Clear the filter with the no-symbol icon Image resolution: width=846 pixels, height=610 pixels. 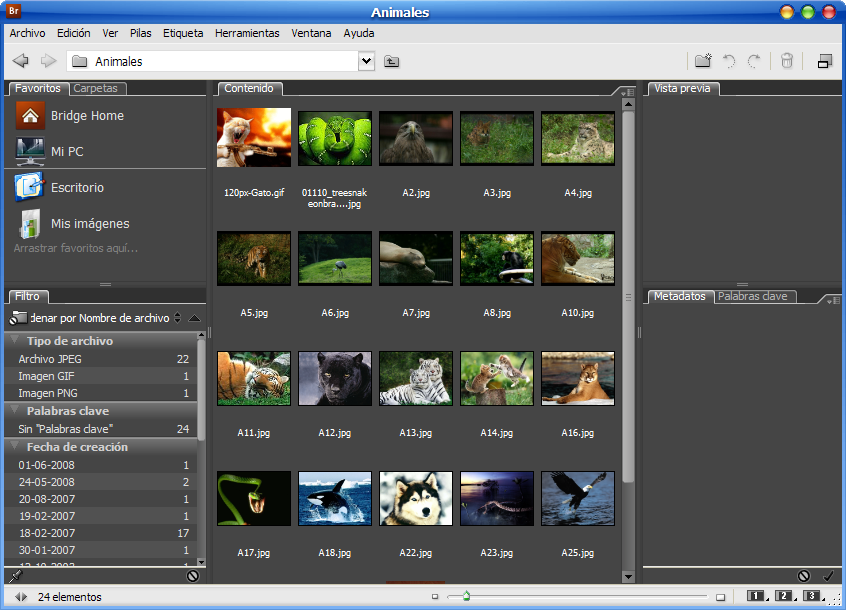[x=192, y=576]
